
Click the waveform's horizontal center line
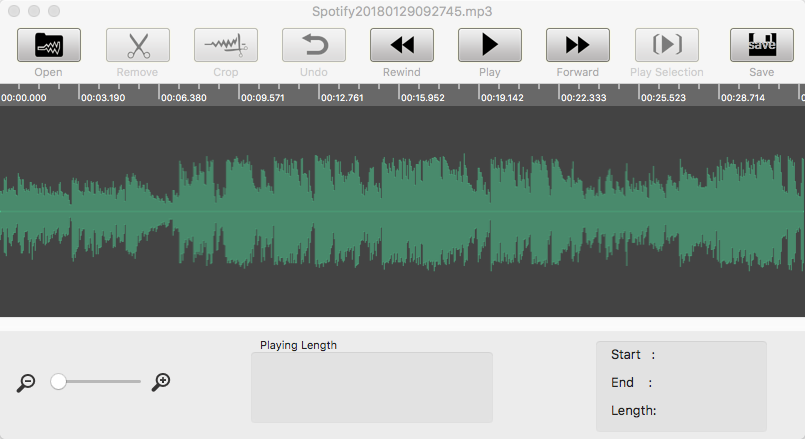click(402, 212)
